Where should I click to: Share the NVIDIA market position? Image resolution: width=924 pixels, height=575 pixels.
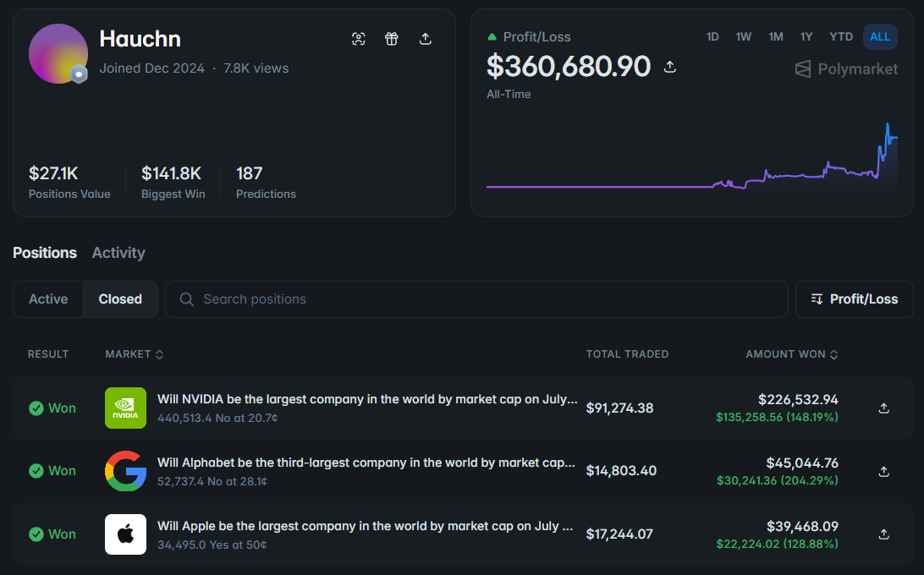(884, 408)
